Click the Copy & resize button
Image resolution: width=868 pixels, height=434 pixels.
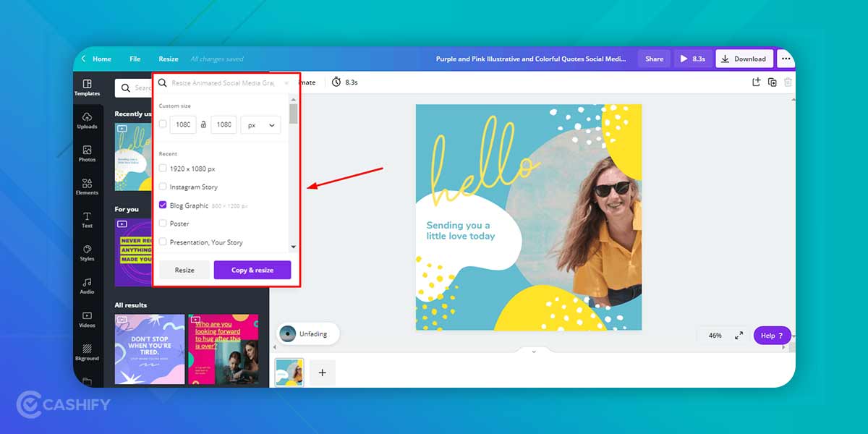(x=252, y=269)
